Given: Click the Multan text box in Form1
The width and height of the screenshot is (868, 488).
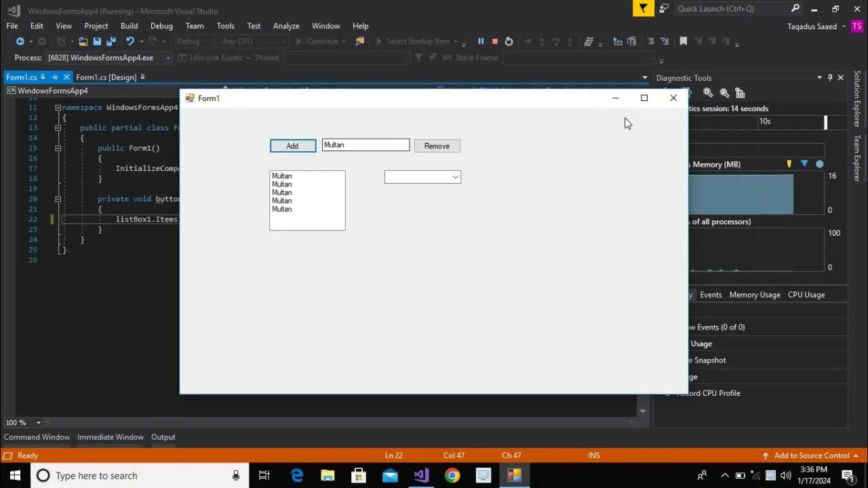Looking at the screenshot, I should [x=366, y=145].
